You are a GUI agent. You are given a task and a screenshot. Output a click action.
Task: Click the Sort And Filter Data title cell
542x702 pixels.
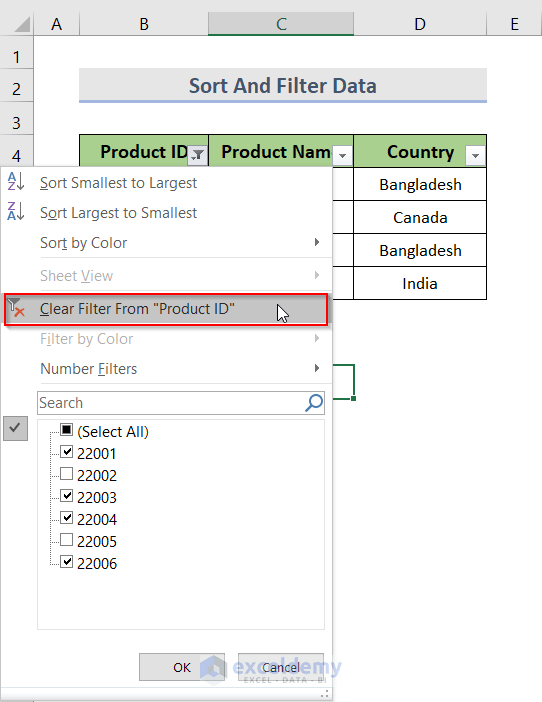(x=283, y=85)
